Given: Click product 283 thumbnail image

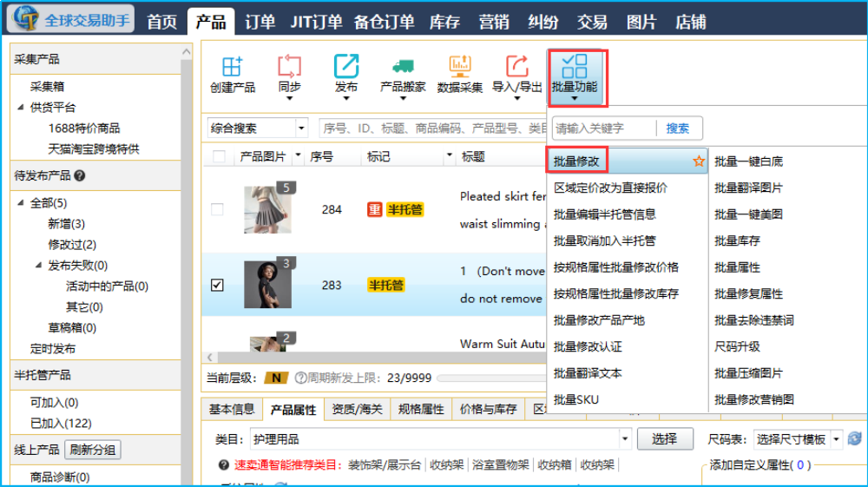Looking at the screenshot, I should (267, 285).
